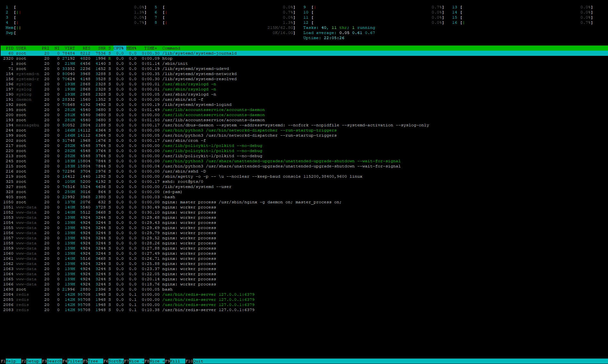Select the nginx master process row

(x=304, y=202)
